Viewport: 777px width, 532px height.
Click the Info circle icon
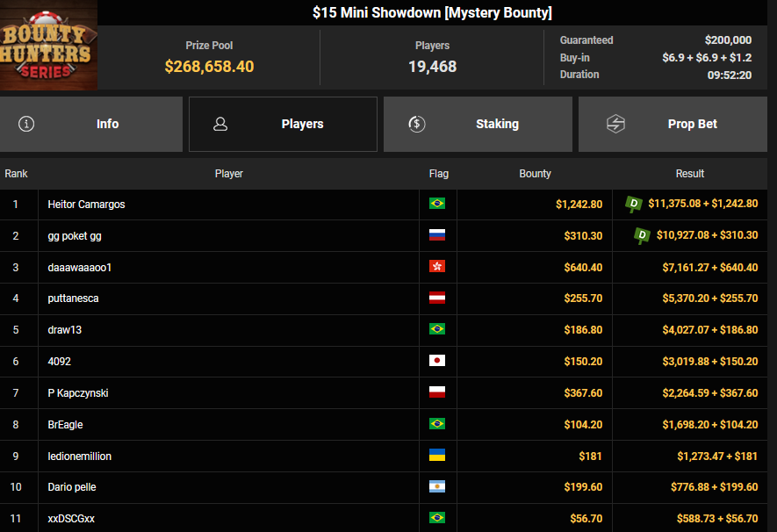pyautogui.click(x=26, y=124)
